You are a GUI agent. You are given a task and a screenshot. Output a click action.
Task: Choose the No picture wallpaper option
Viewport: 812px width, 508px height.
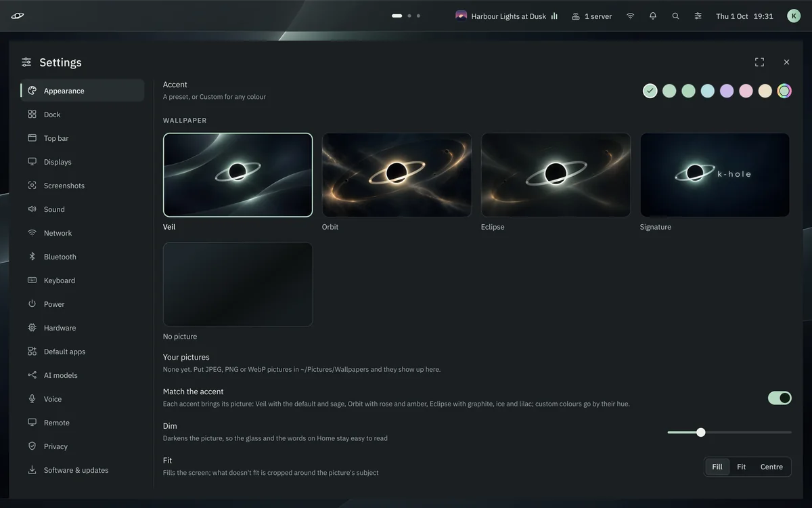coord(238,284)
